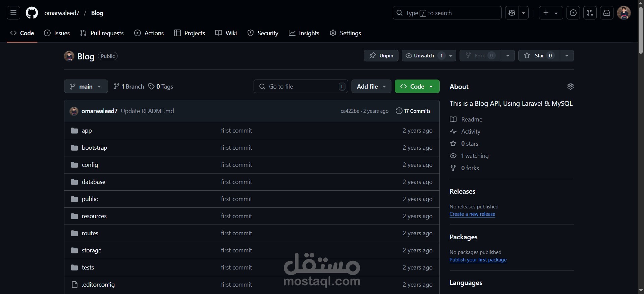
Task: Switch to the Issues tab
Action: coord(57,33)
